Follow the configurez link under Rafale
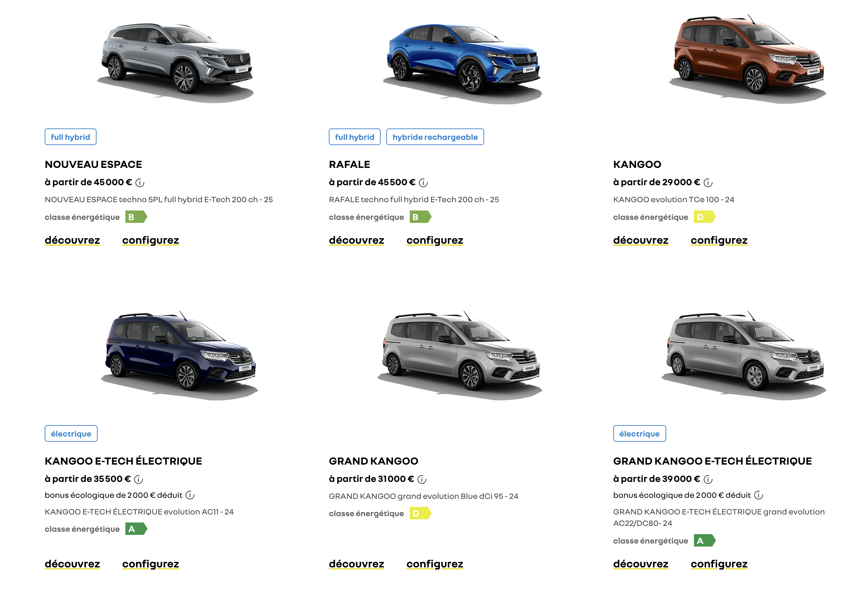The image size is (868, 592). point(435,240)
